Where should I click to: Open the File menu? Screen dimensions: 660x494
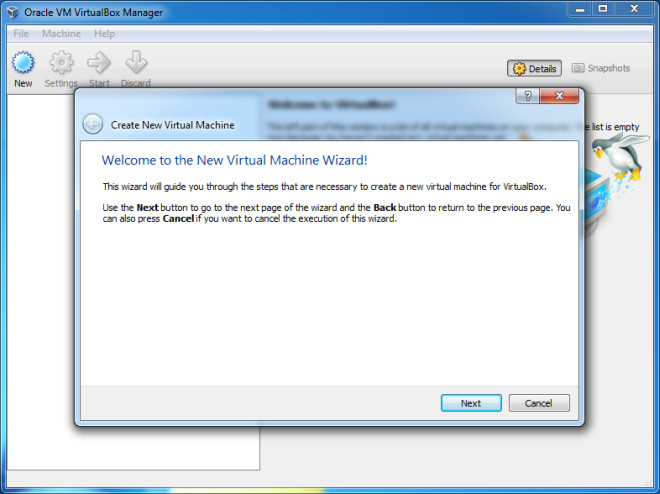[21, 33]
